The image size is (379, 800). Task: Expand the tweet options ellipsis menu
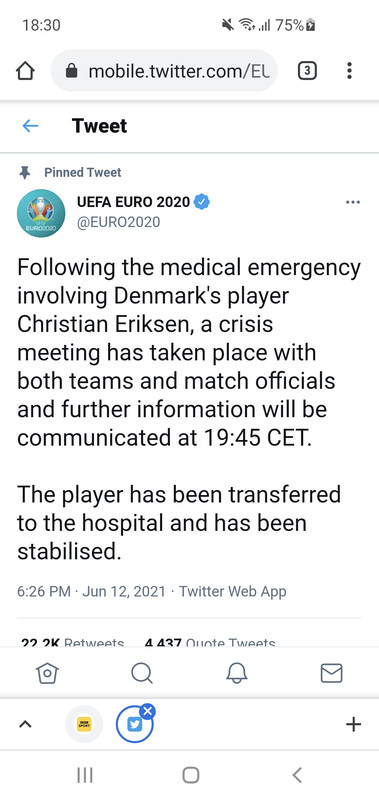353,203
